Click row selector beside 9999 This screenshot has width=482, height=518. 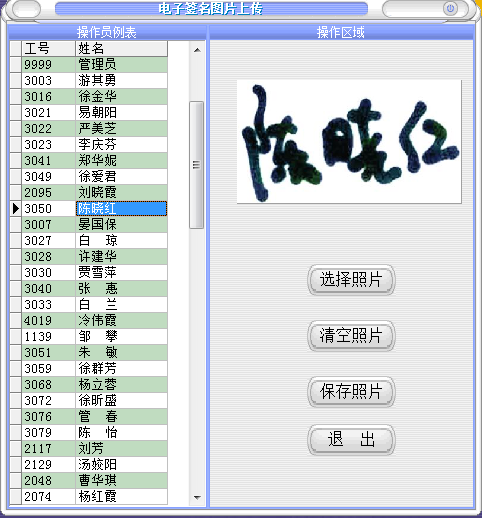pyautogui.click(x=15, y=64)
